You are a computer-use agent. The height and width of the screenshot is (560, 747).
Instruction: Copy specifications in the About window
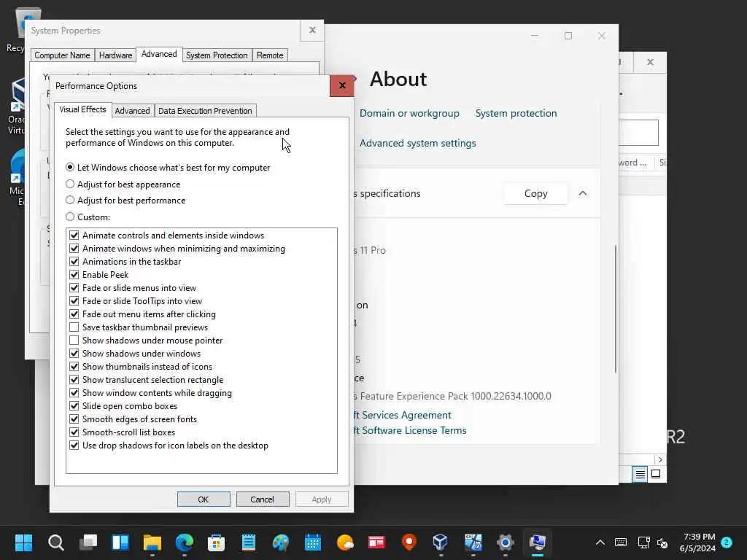[536, 193]
